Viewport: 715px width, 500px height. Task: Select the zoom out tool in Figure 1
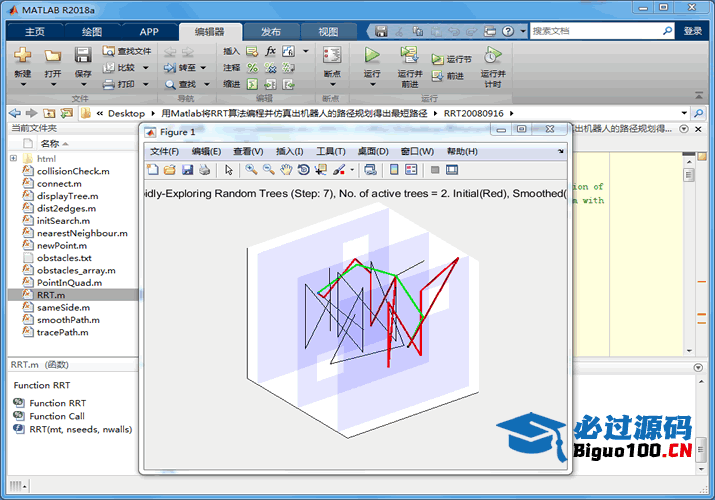[x=268, y=170]
